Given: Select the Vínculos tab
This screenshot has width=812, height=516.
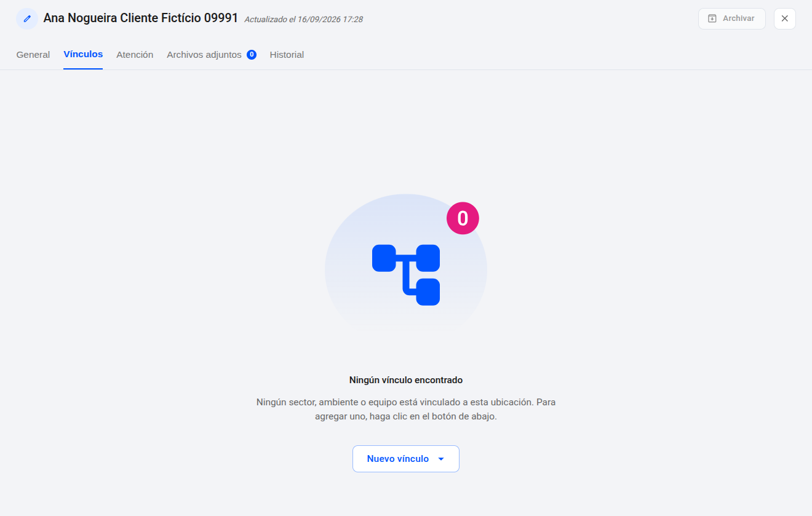Looking at the screenshot, I should point(83,54).
